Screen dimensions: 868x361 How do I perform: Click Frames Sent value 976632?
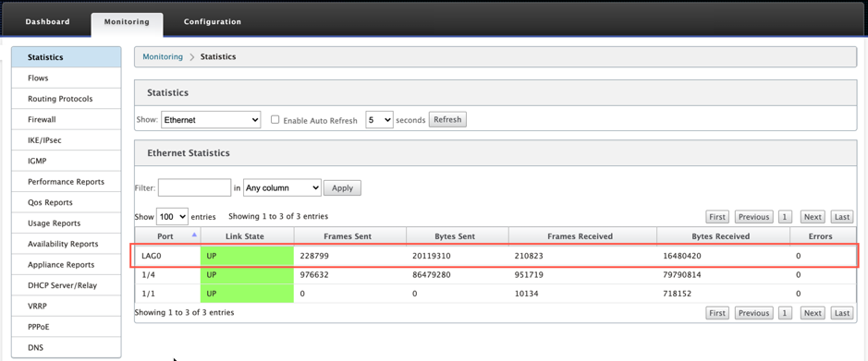click(313, 275)
